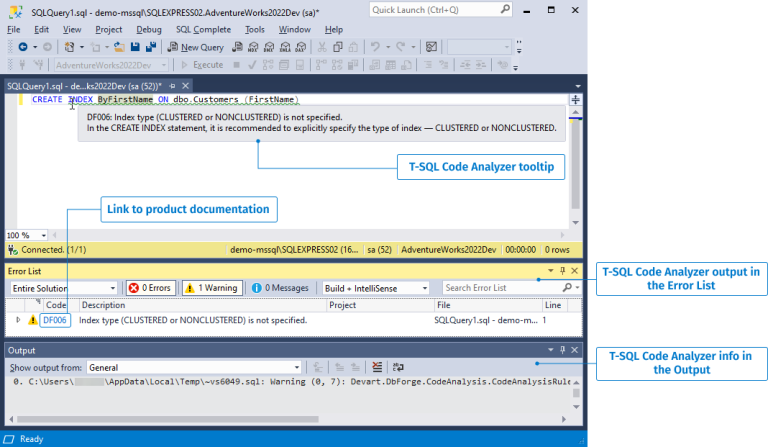Click the New Query button
The image size is (768, 447).
coord(196,47)
